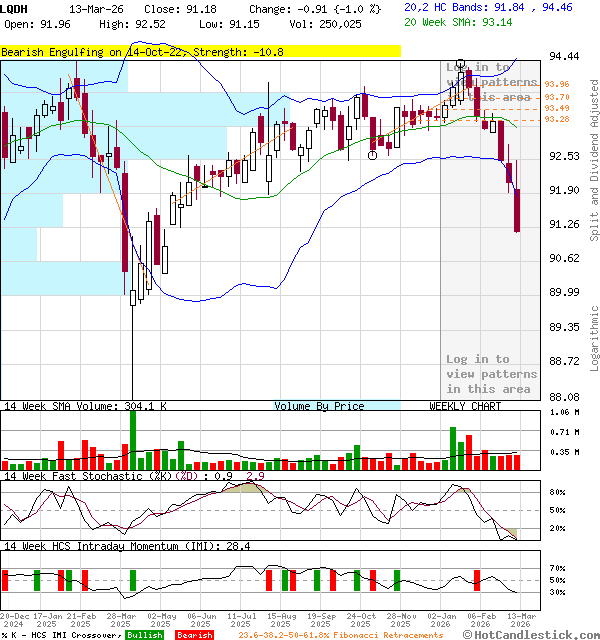Click the Bearish Engulfing pattern banner
600x640 pixels.
click(200, 51)
